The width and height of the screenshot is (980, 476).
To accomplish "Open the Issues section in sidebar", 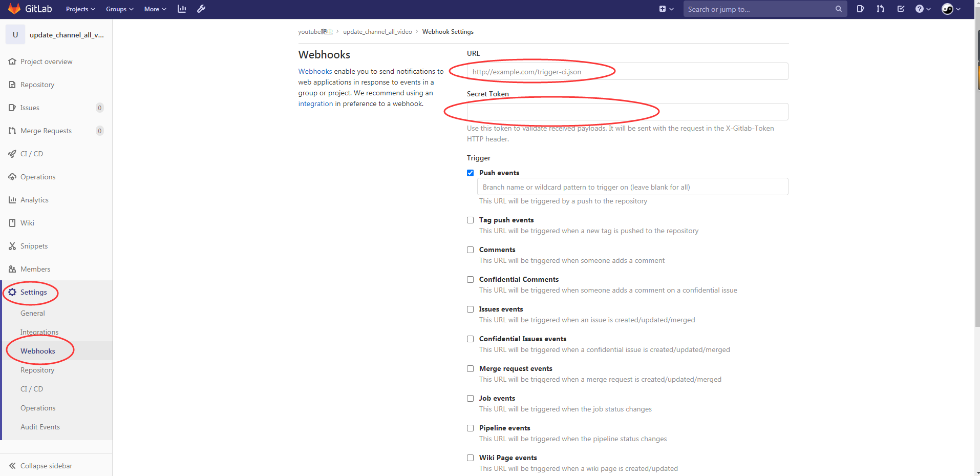I will click(x=32, y=108).
